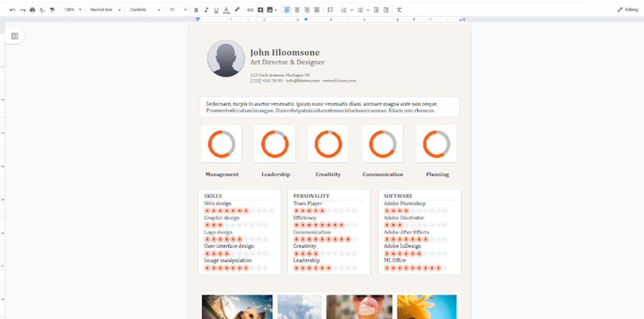Run spelling and grammar check
Image resolution: width=644 pixels, height=319 pixels.
pyautogui.click(x=42, y=10)
